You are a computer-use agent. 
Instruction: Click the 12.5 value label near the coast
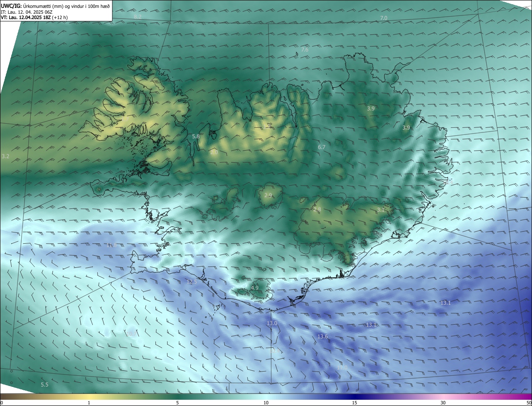click(x=192, y=282)
